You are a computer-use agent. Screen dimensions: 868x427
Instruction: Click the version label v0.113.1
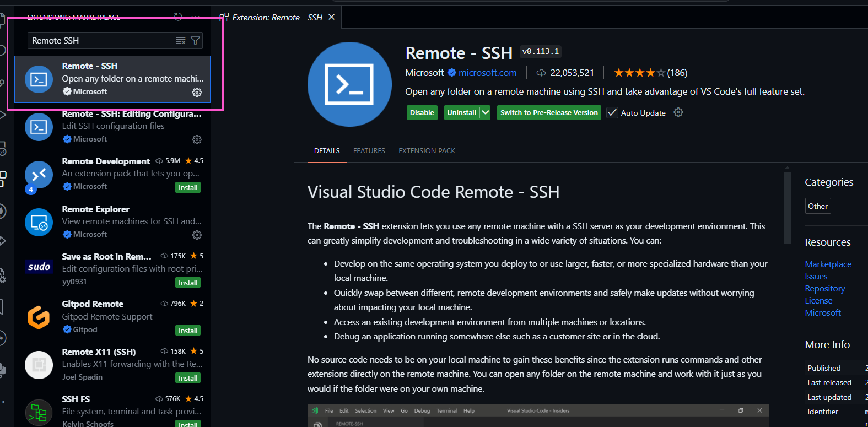[x=541, y=51]
